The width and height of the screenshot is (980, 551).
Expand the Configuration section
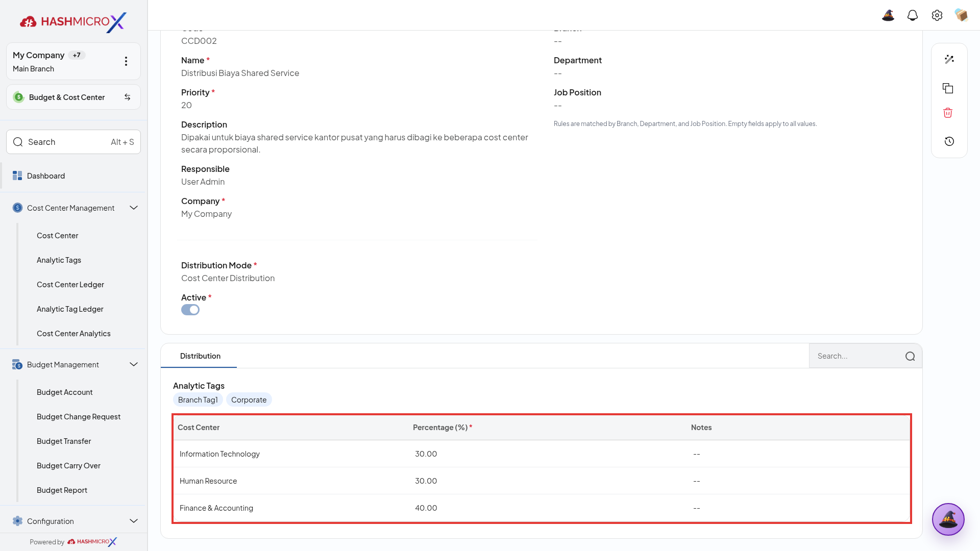pos(134,521)
